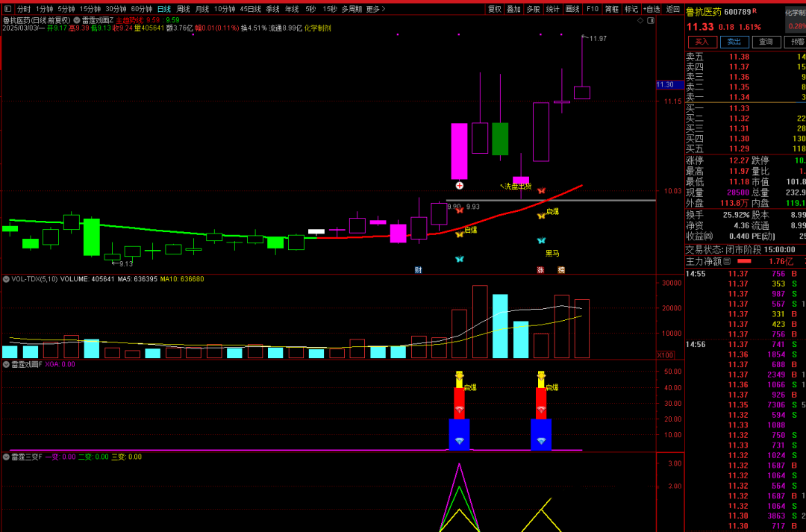Switch to the 周线 weekly period tab
Screen dimensions: 806x532
[183, 9]
